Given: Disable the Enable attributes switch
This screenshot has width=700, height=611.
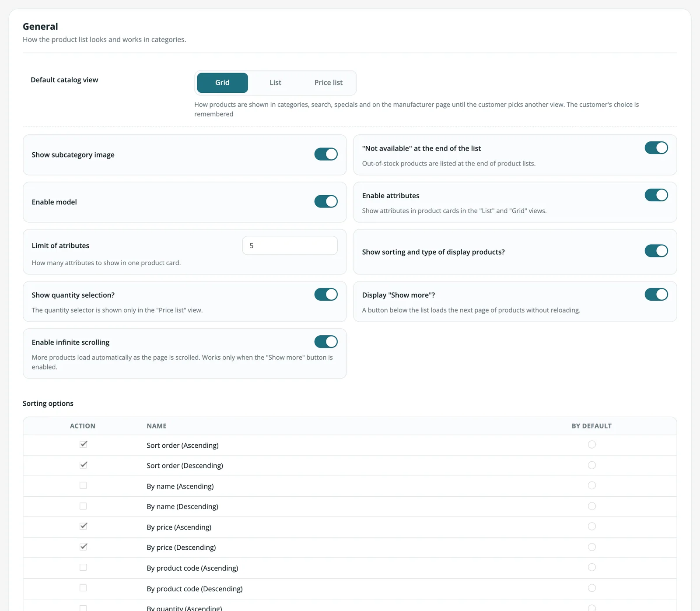Looking at the screenshot, I should coord(656,195).
